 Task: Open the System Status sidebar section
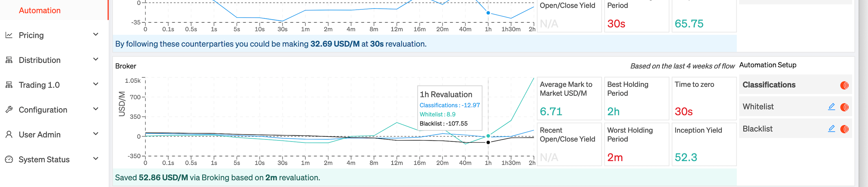click(x=54, y=159)
